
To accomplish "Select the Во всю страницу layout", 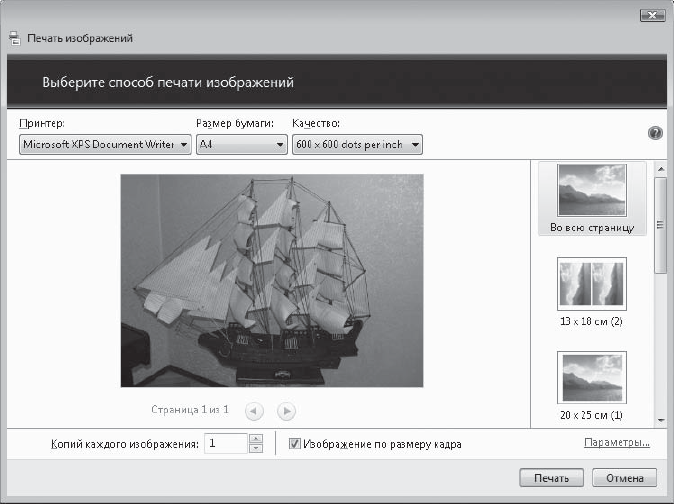I will pyautogui.click(x=592, y=199).
